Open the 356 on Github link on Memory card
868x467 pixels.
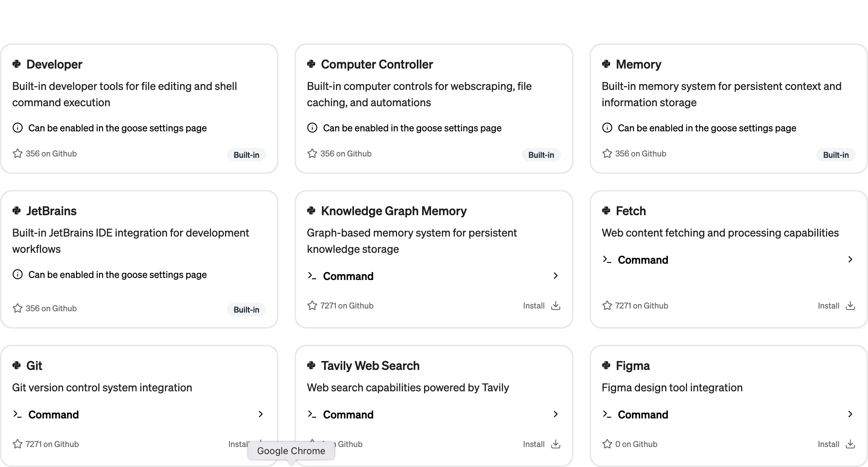640,153
